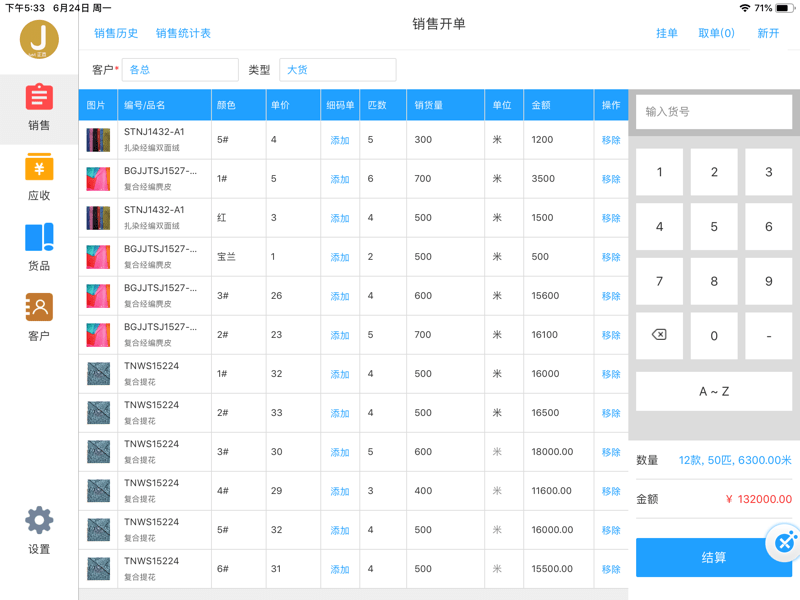Open the 类型 dropdown showing 大货
Viewport: 800px width, 600px height.
click(337, 70)
